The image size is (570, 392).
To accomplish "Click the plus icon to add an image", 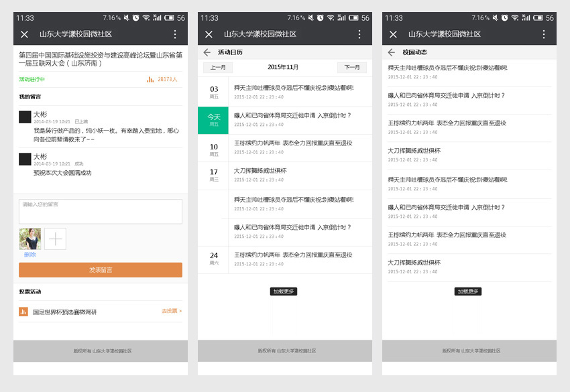I will coord(55,239).
